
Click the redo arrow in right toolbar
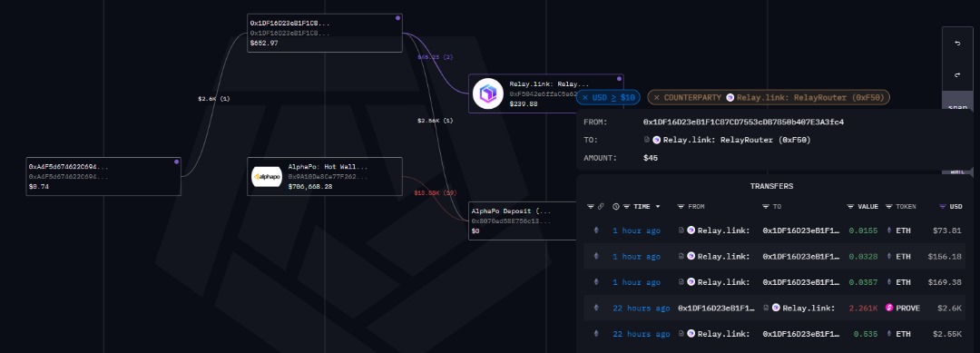(x=957, y=74)
